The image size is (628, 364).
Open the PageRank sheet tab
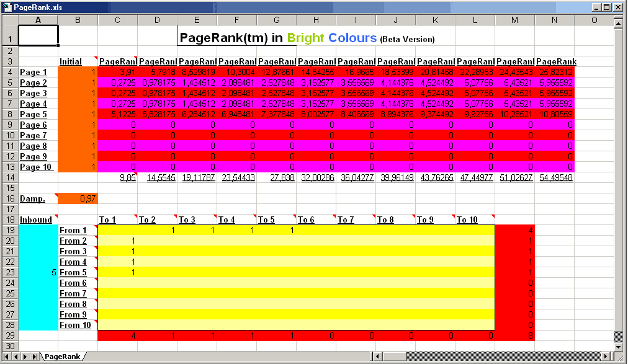click(63, 357)
